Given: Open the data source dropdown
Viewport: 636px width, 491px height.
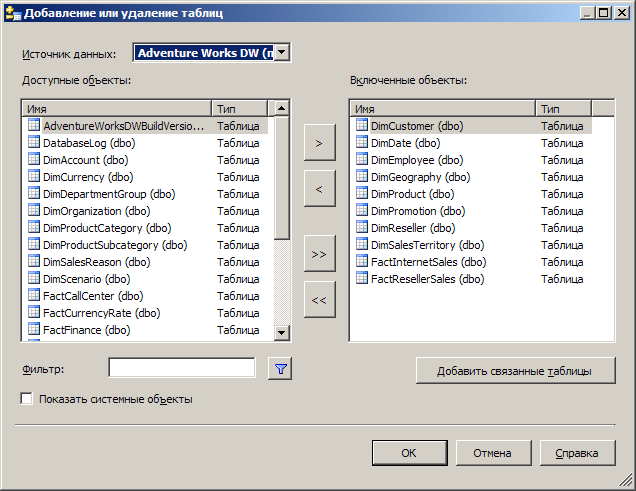Looking at the screenshot, I should [x=282, y=53].
